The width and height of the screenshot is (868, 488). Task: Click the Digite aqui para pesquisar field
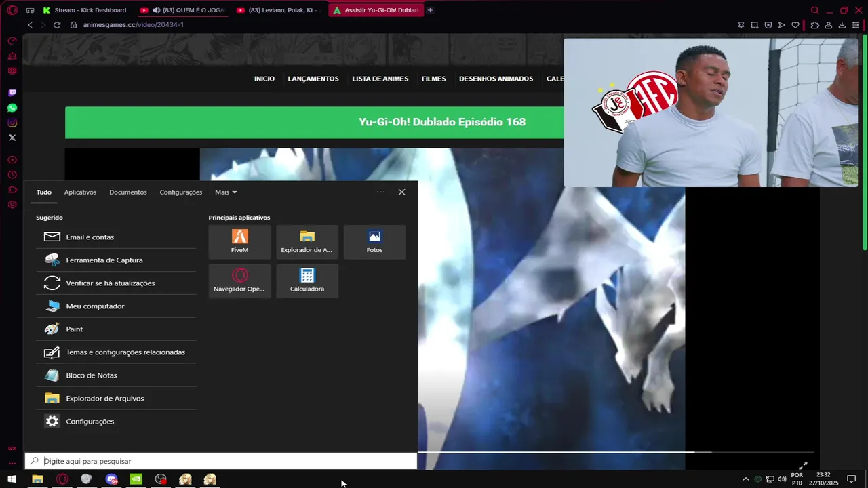221,461
